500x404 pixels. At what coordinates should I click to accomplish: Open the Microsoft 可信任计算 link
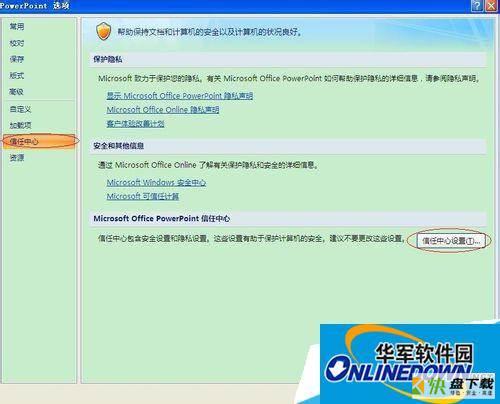pos(143,196)
